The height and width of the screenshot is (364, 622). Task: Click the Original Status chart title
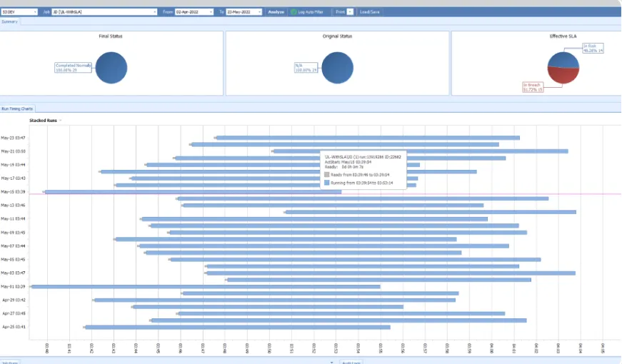[337, 36]
